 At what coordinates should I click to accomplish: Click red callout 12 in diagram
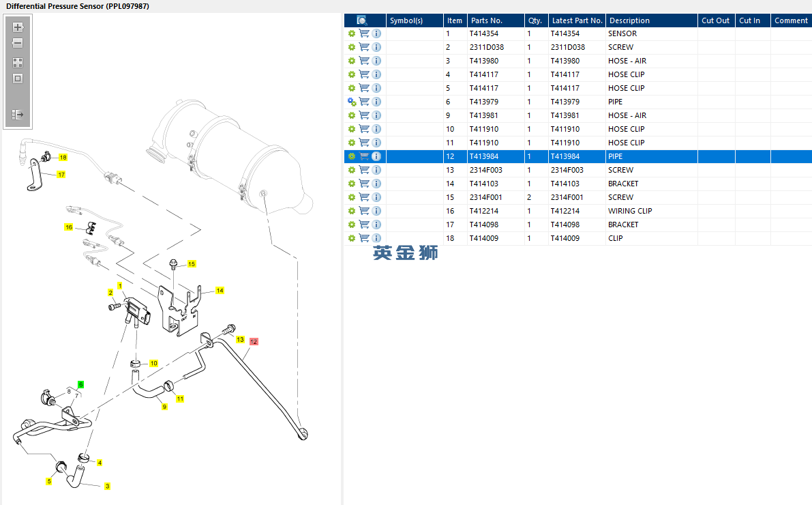click(254, 342)
